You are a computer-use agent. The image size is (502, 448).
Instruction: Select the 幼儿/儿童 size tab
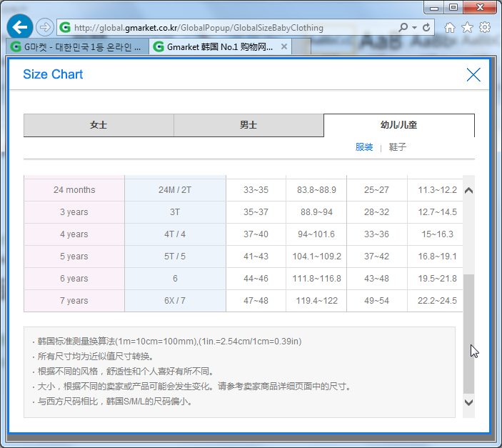[399, 125]
